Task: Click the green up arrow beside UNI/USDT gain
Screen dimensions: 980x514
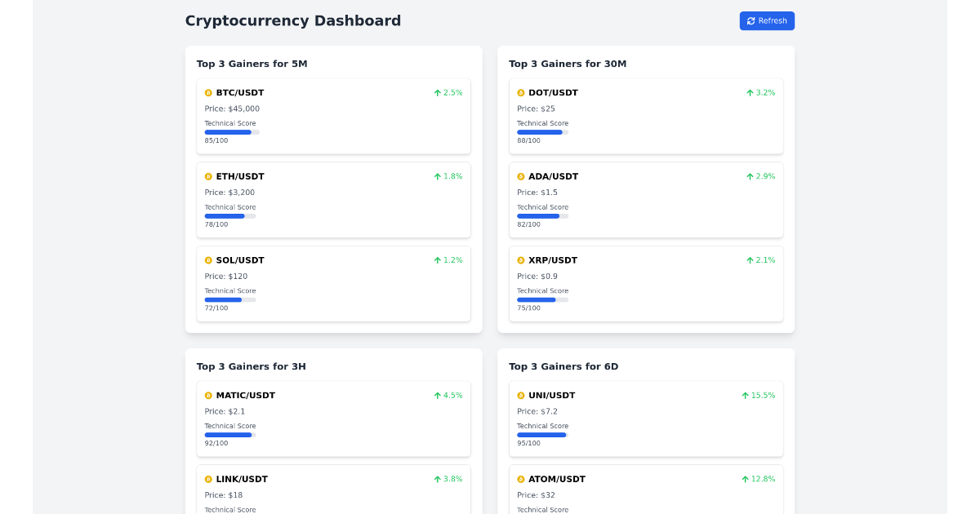Action: [x=746, y=395]
